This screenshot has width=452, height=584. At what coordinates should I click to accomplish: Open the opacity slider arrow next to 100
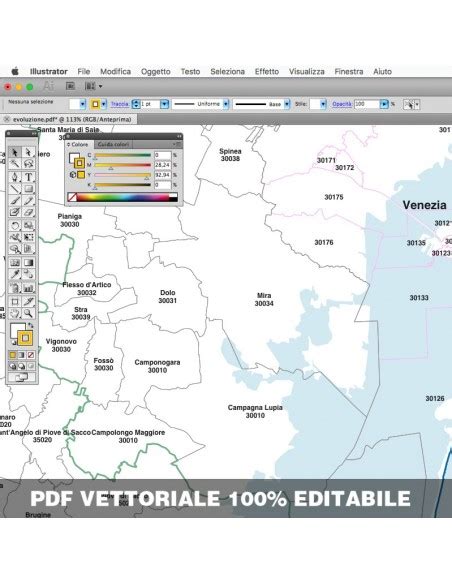[x=384, y=104]
